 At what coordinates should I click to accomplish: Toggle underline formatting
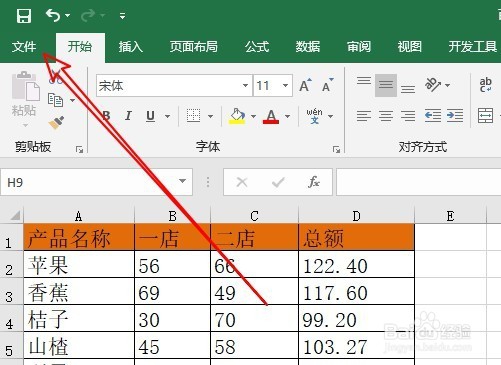click(x=151, y=116)
